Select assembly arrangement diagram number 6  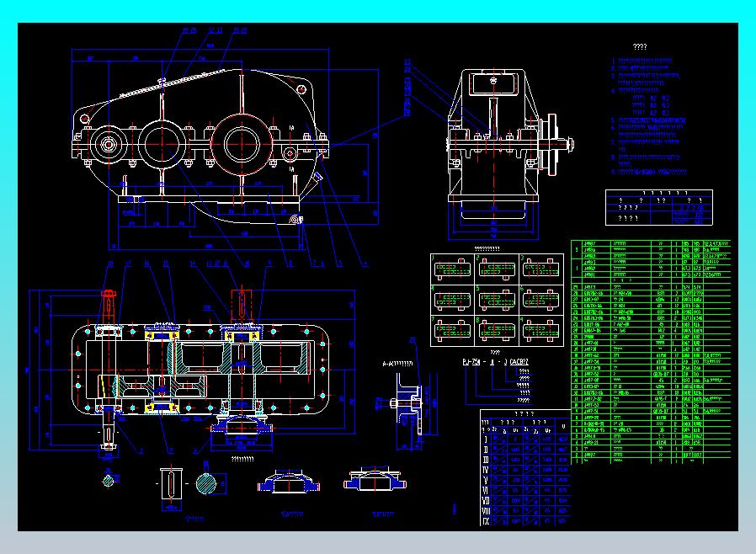pyautogui.click(x=541, y=300)
